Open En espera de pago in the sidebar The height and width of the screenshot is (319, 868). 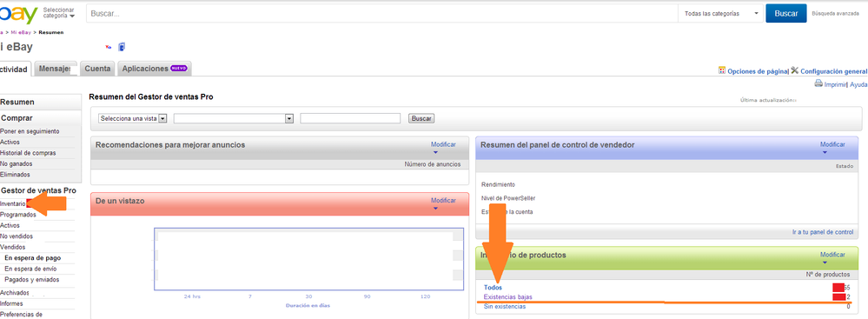(x=33, y=258)
